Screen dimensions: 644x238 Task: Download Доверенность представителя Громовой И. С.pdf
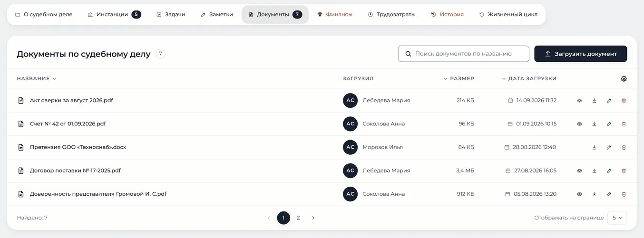coord(594,194)
